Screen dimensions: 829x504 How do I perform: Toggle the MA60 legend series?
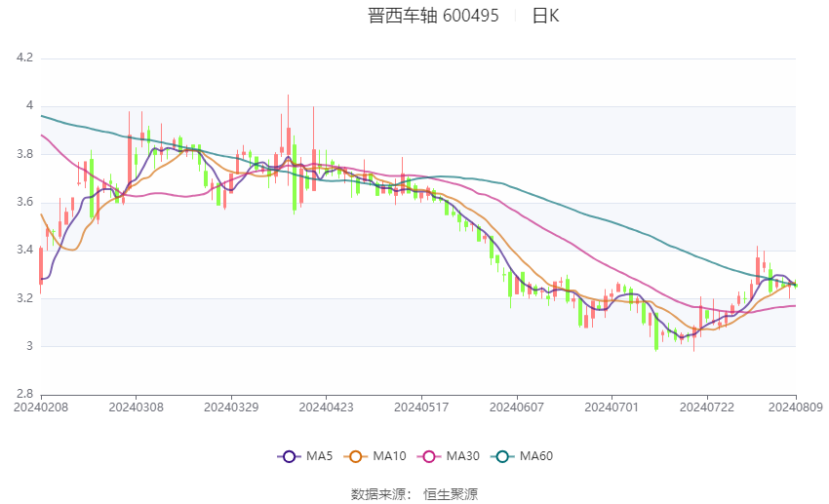point(522,456)
